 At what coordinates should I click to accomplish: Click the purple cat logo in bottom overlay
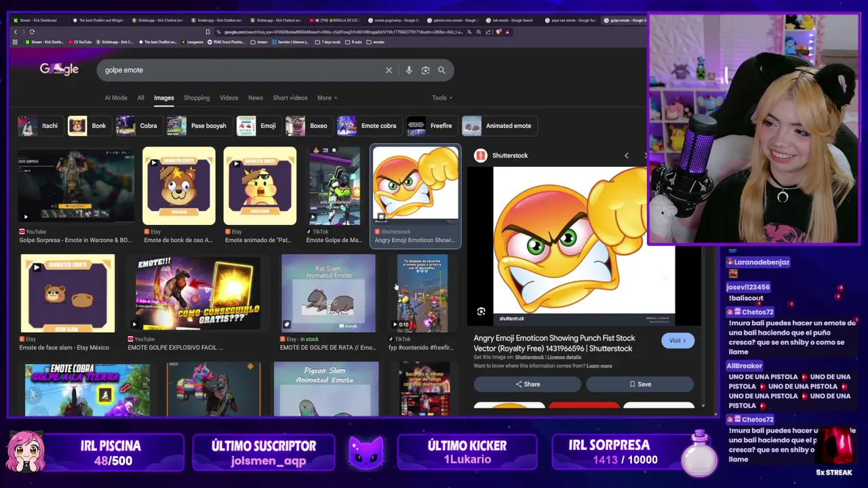click(x=366, y=453)
